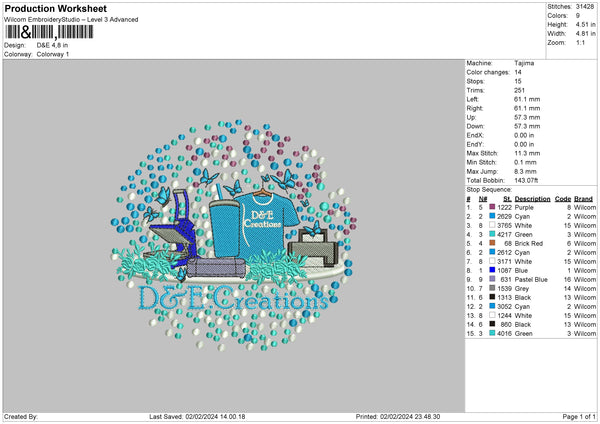The height and width of the screenshot is (424, 600).
Task: Select the Colorway 1 value
Action: click(53, 54)
